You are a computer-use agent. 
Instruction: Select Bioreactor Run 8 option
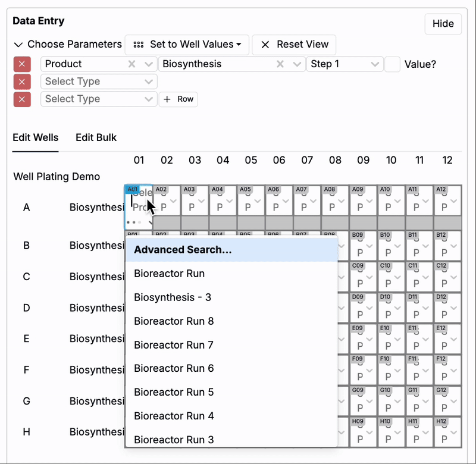click(174, 321)
